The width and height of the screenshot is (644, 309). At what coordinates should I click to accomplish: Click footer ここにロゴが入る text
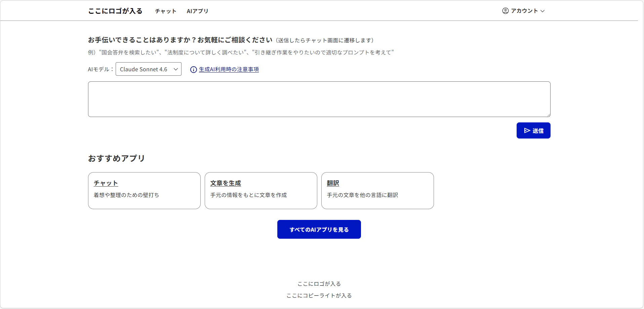click(319, 284)
